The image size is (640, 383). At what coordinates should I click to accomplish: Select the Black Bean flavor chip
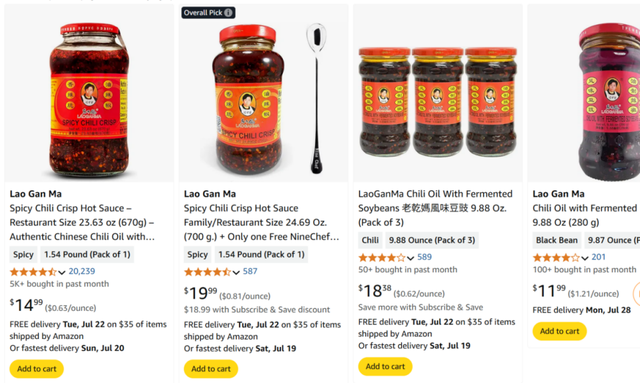tap(557, 240)
